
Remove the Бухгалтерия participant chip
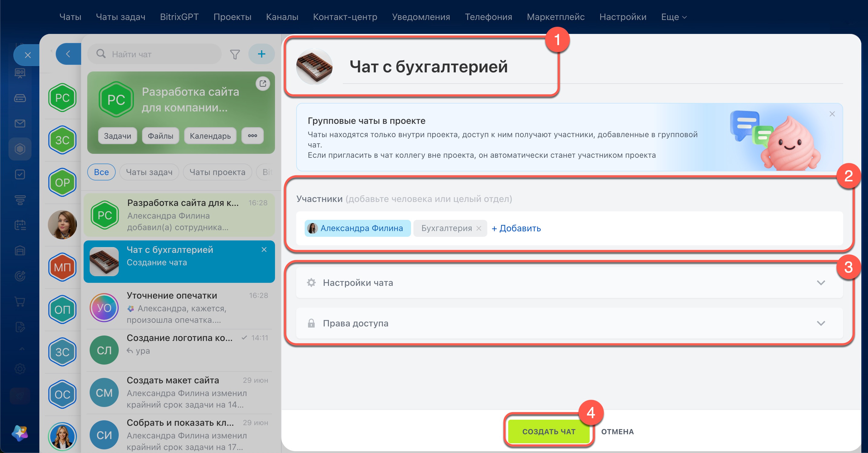(x=479, y=228)
